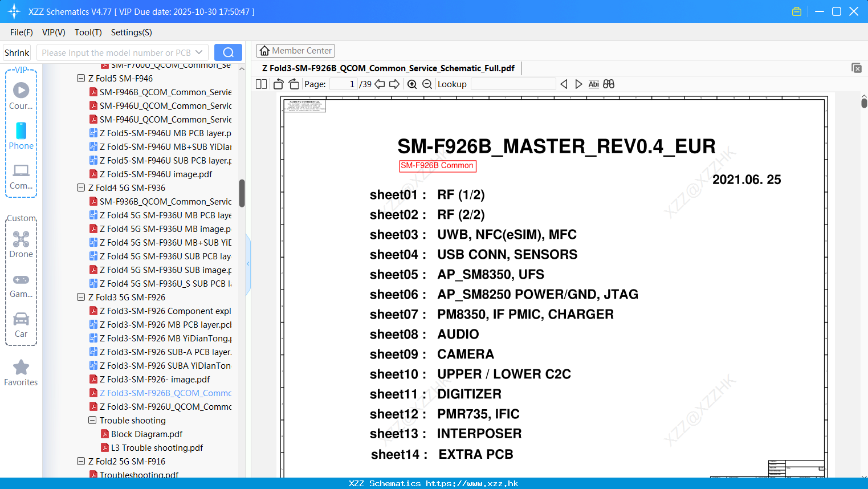Close the open PDF tab panel
Screen dimensions: 868x489
(x=856, y=68)
